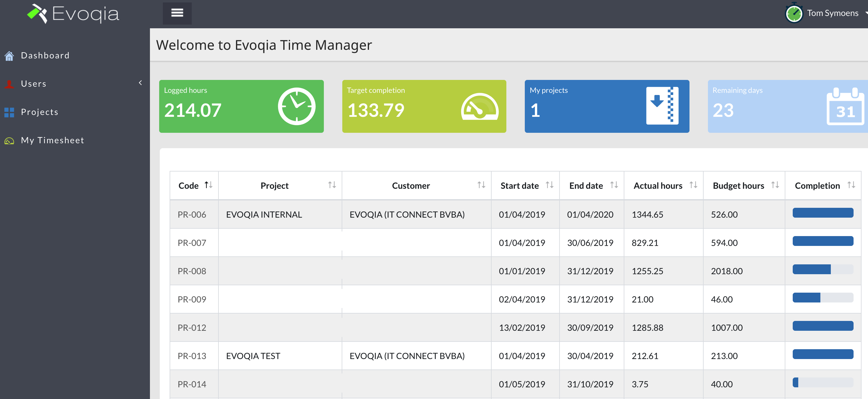The height and width of the screenshot is (399, 868).
Task: Click the speedometer icon on Target completion card
Action: (x=480, y=106)
